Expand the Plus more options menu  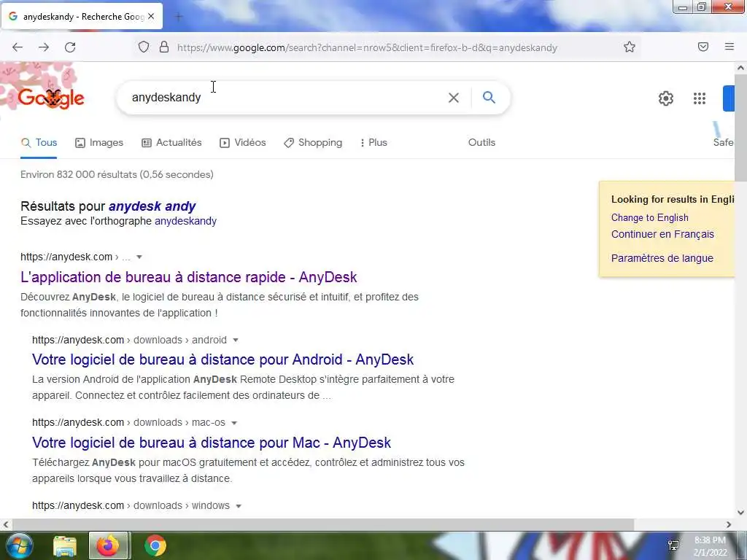(373, 142)
